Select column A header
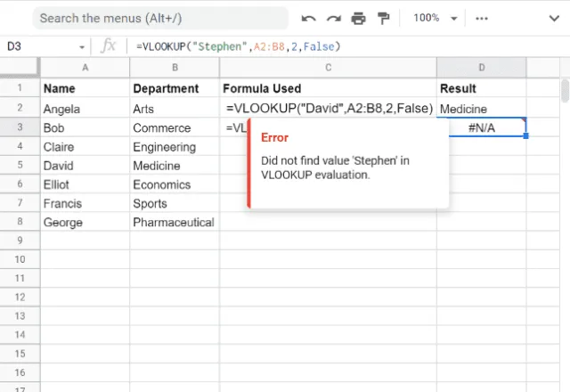570x392 pixels. pyautogui.click(x=85, y=68)
